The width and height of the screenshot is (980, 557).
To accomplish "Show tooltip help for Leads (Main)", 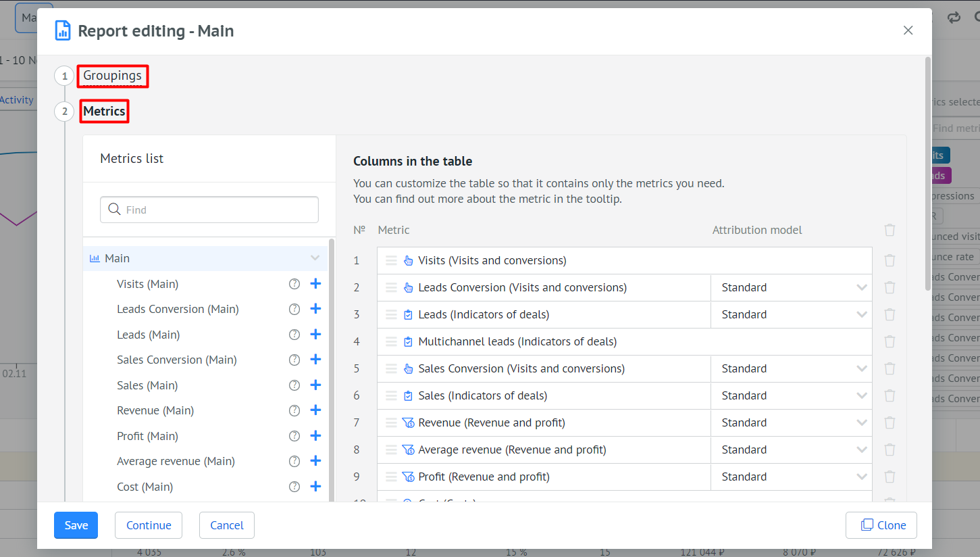I will (294, 335).
